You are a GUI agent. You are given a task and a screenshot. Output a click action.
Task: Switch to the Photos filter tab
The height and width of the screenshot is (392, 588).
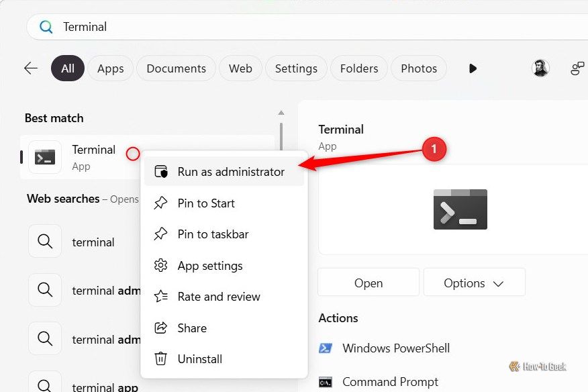click(x=419, y=68)
